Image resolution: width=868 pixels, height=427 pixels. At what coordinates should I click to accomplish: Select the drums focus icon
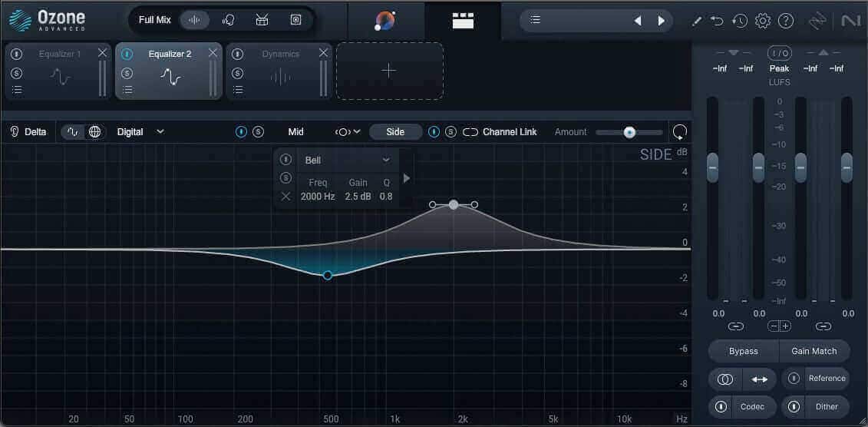(x=262, y=20)
